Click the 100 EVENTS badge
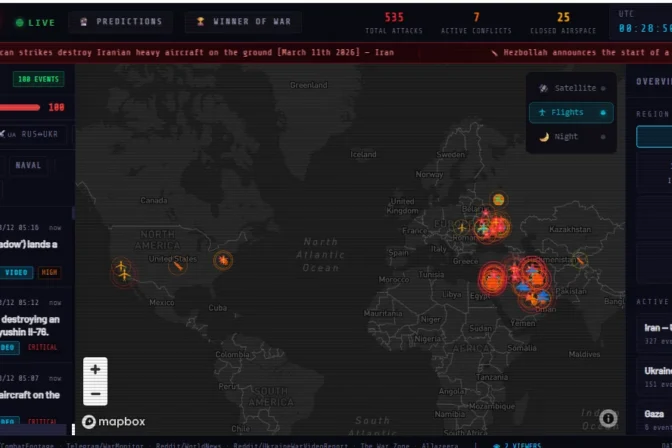 39,79
